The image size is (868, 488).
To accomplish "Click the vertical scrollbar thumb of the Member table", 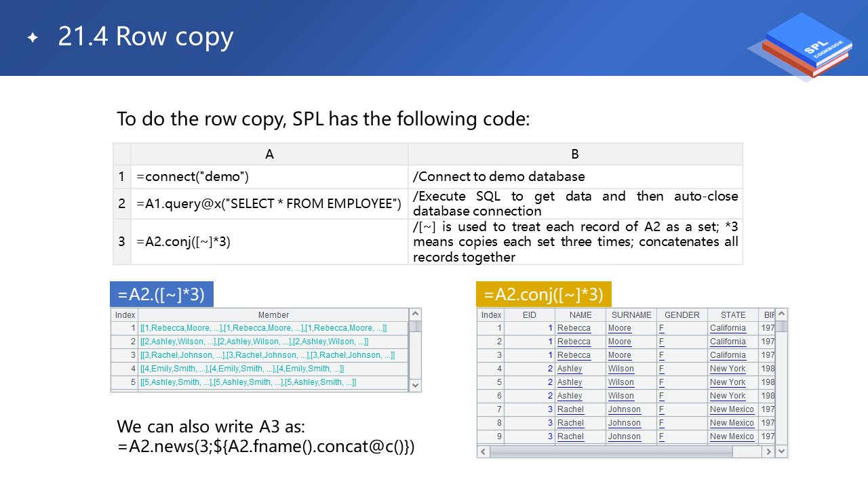I will pos(416,327).
